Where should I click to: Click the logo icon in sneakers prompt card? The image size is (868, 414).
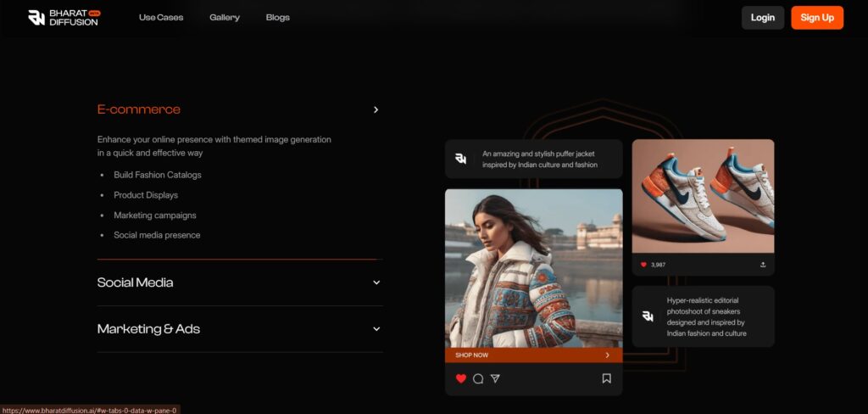point(648,316)
